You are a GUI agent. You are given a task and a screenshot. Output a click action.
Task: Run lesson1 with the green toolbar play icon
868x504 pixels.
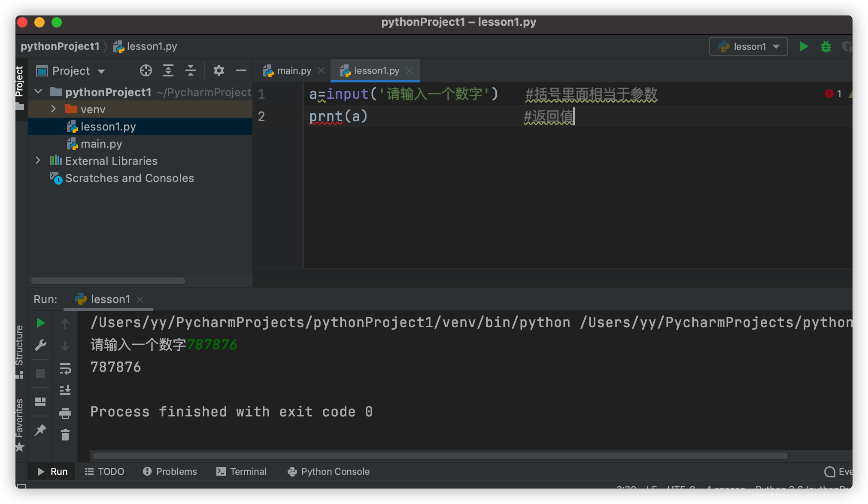click(804, 46)
